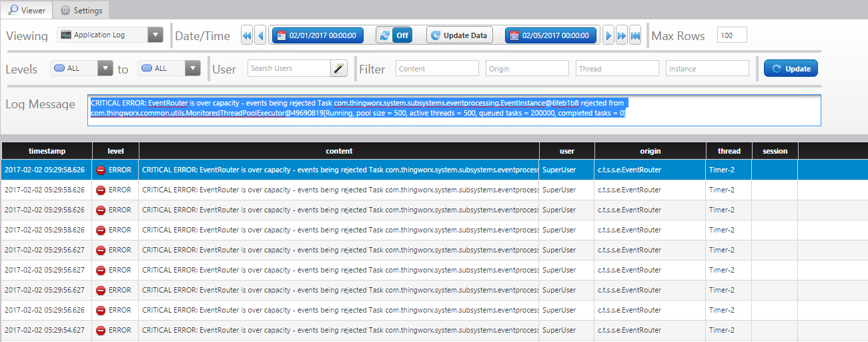The width and height of the screenshot is (868, 342).
Task: Jump to latest entries end-arrow icon
Action: point(635,35)
